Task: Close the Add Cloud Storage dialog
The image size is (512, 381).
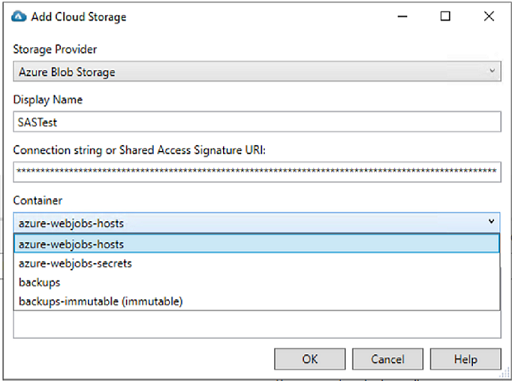Action: coord(489,16)
